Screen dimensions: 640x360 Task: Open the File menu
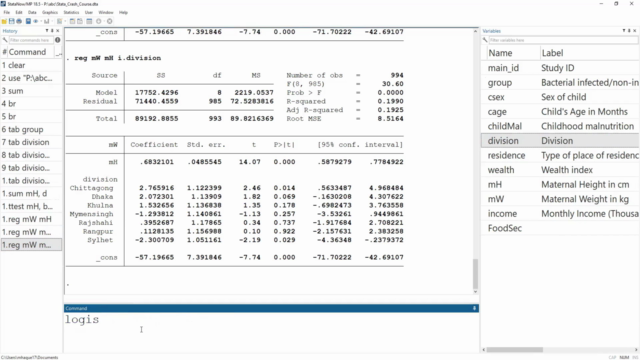pos(7,12)
